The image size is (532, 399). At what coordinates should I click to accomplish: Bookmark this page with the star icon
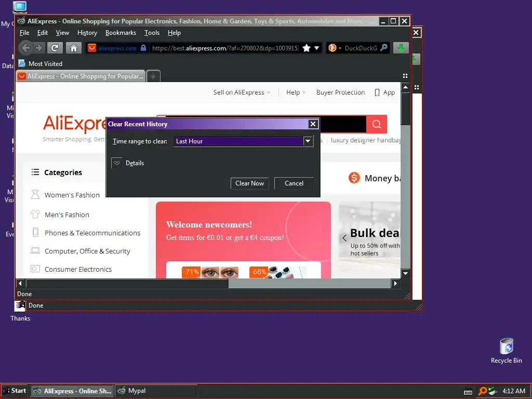(307, 48)
